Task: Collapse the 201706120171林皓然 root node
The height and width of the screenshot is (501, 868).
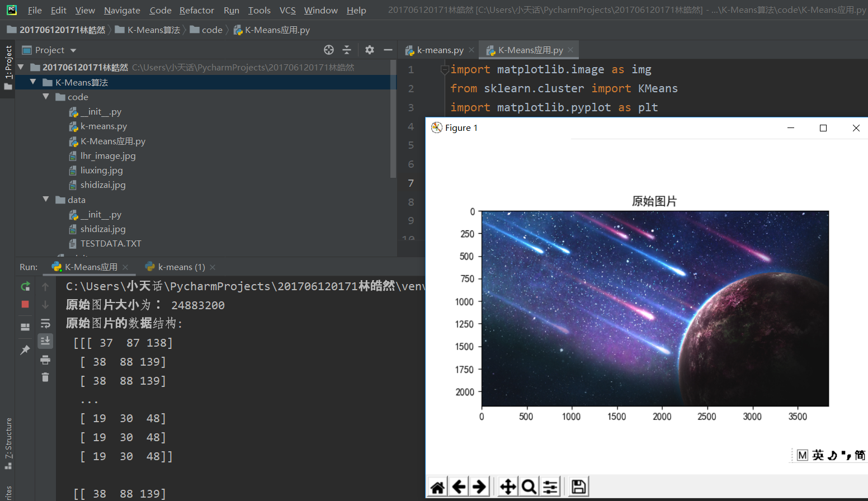Action: pyautogui.click(x=21, y=67)
